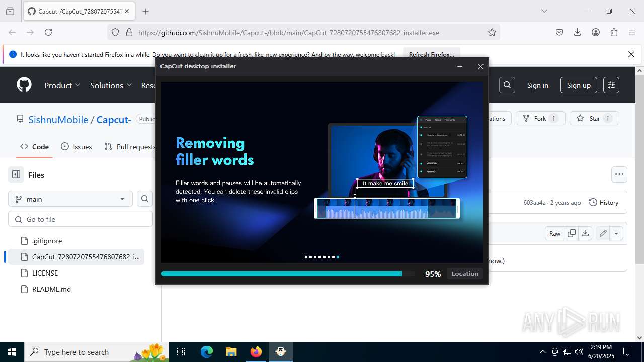Minimize the CapCut desktop installer
This screenshot has width=644, height=362.
point(460,66)
